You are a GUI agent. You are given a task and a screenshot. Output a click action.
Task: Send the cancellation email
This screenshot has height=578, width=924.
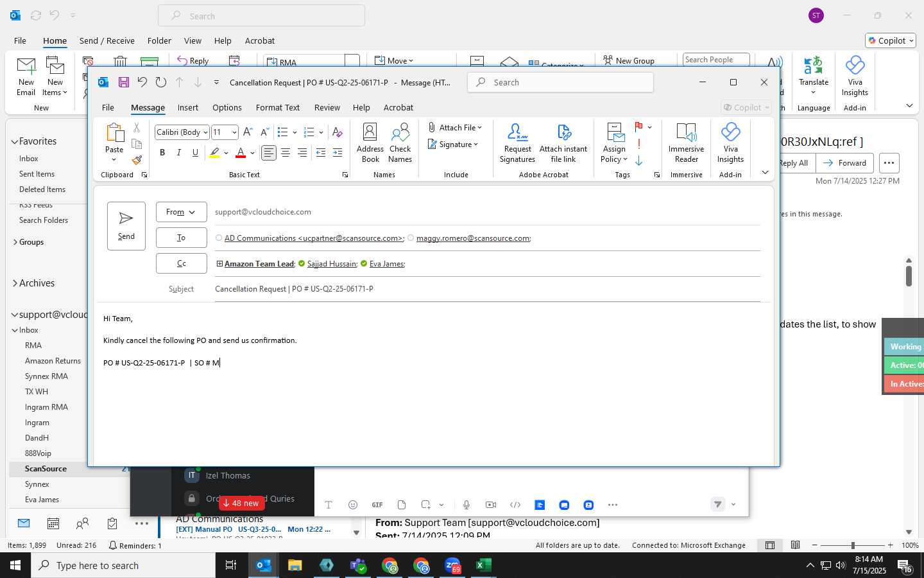[126, 226]
